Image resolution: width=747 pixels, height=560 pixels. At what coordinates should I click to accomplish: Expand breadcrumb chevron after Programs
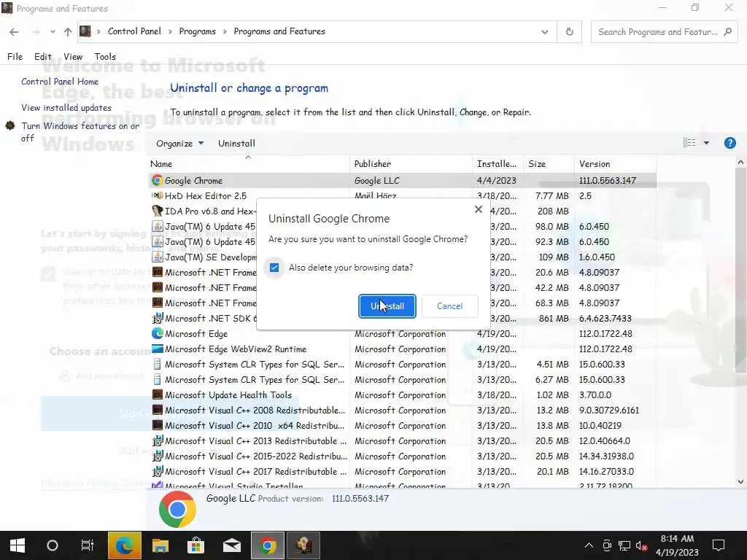pyautogui.click(x=225, y=31)
